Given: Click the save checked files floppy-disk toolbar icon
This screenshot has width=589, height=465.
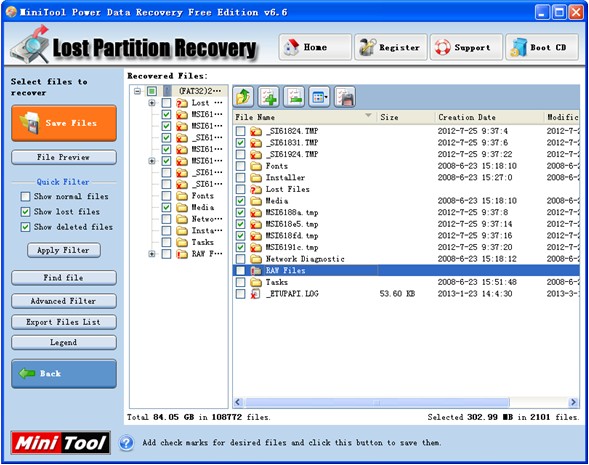Looking at the screenshot, I should [345, 97].
